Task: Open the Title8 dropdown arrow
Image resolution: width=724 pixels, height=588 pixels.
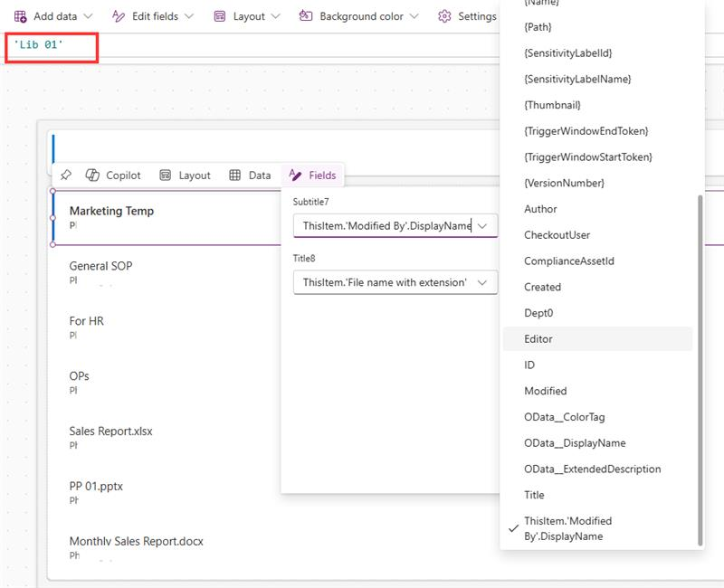Action: tap(482, 282)
